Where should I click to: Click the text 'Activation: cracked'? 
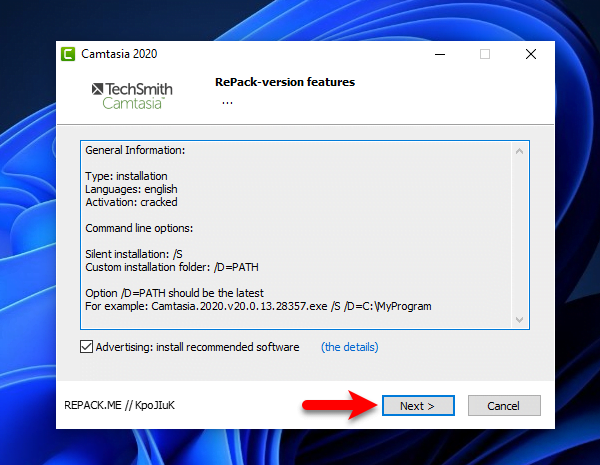131,202
